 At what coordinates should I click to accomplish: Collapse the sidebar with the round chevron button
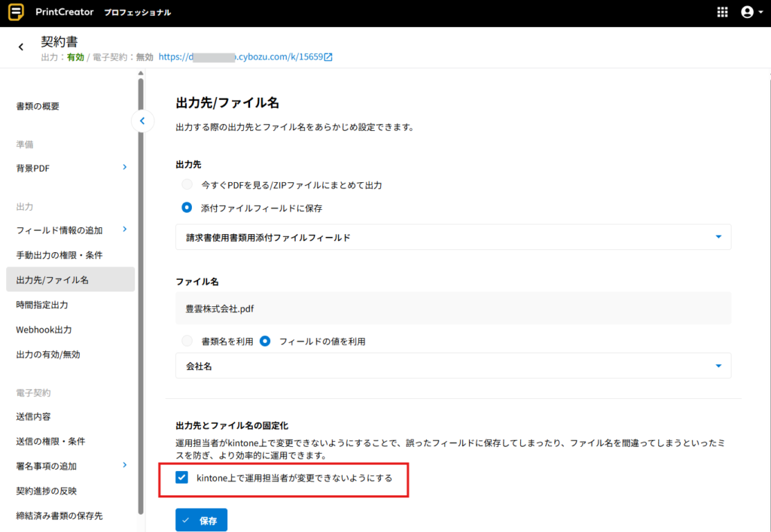tap(142, 121)
